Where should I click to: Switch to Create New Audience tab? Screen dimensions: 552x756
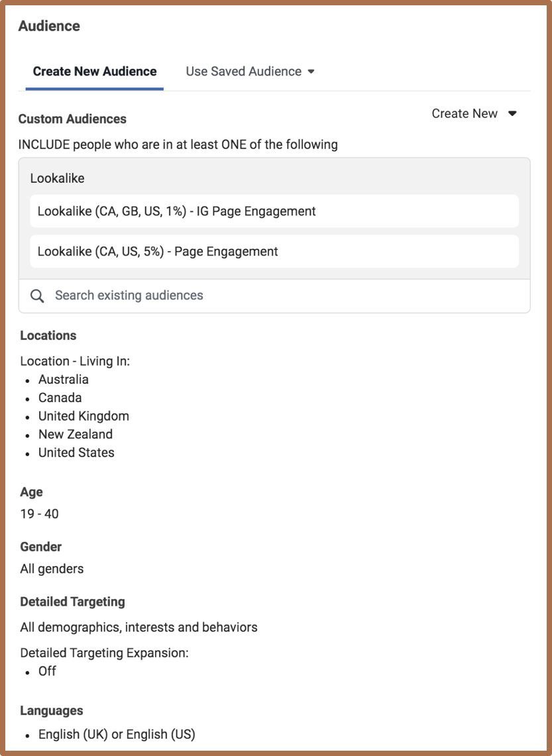[95, 72]
